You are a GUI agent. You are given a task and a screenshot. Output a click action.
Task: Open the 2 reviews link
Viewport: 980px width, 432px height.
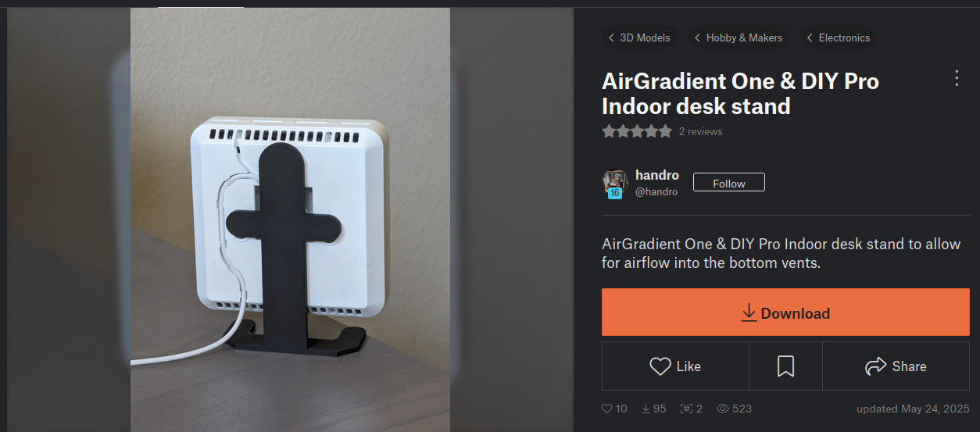[701, 131]
